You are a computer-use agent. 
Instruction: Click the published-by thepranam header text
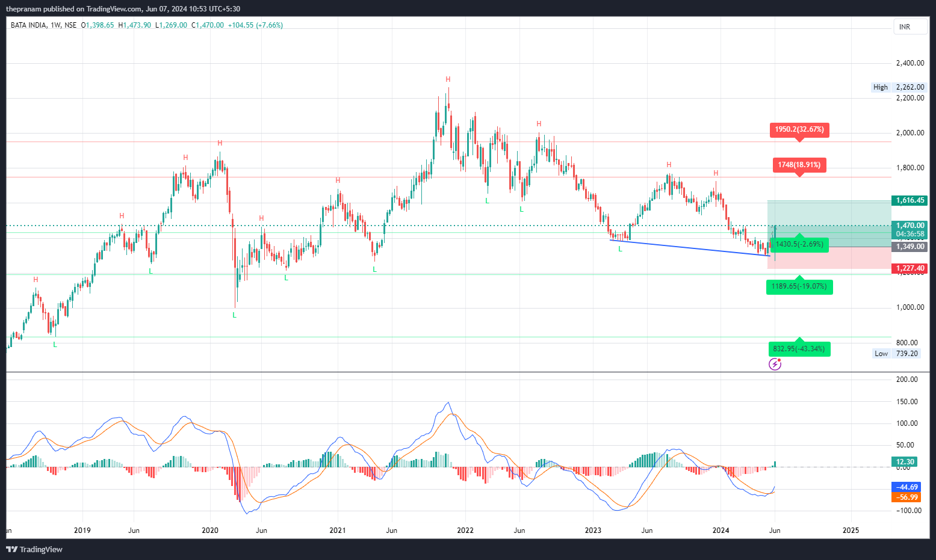click(x=123, y=8)
